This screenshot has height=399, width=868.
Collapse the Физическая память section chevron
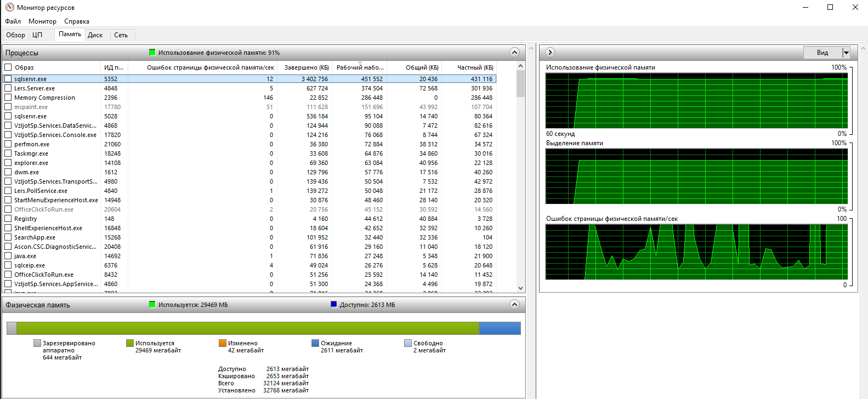point(514,305)
